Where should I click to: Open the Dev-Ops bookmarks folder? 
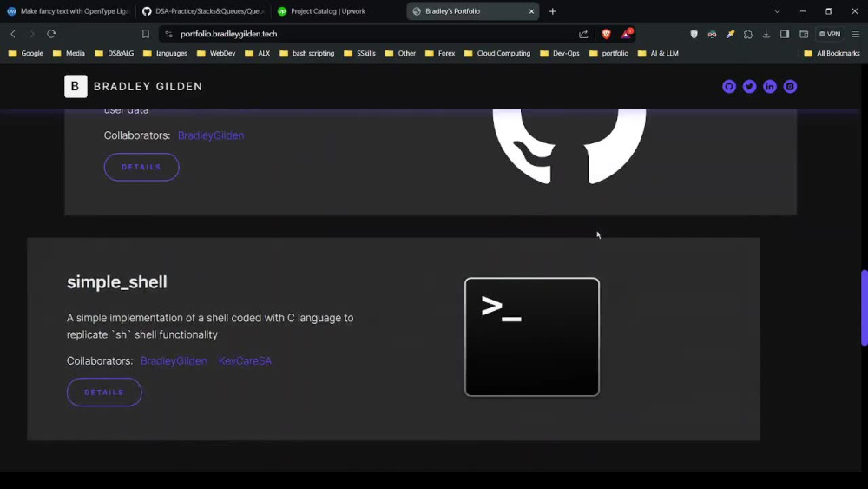(x=560, y=53)
